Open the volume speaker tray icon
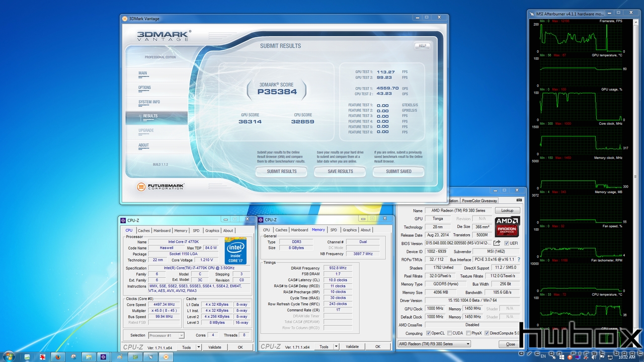 [x=594, y=357]
